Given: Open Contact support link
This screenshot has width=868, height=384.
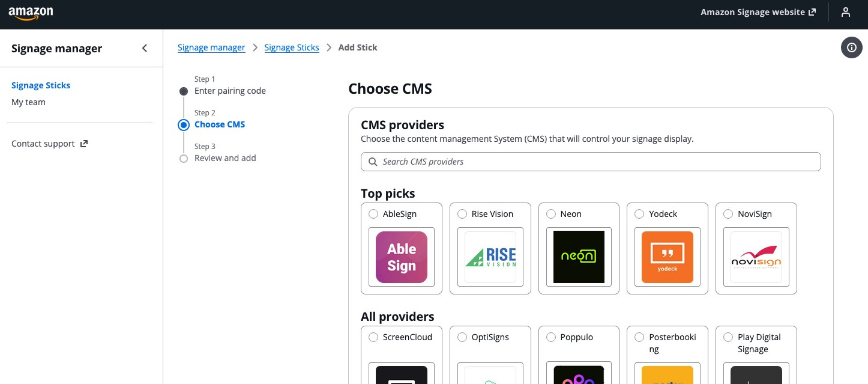Looking at the screenshot, I should [50, 144].
